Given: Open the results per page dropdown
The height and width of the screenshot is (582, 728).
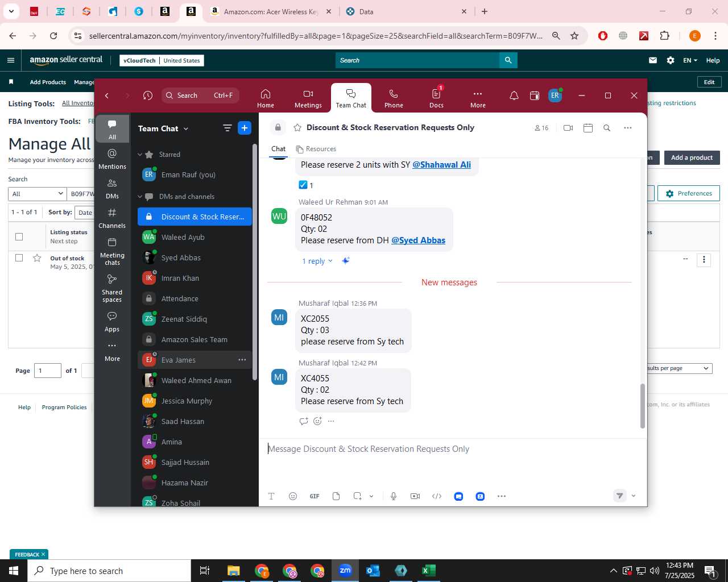Looking at the screenshot, I should click(x=679, y=368).
